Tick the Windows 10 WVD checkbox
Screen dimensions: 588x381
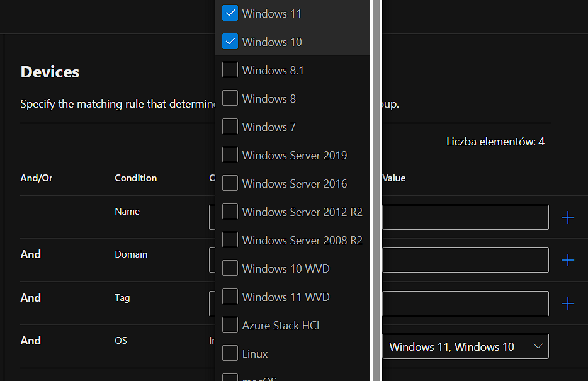230,268
